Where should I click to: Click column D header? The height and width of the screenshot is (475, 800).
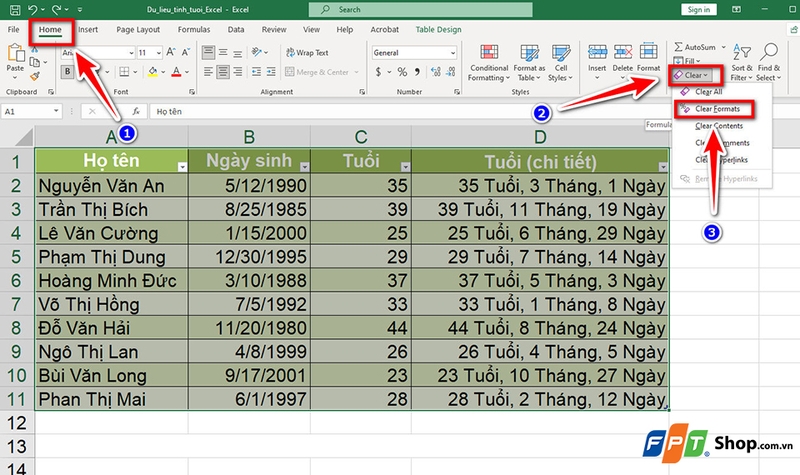click(x=540, y=137)
